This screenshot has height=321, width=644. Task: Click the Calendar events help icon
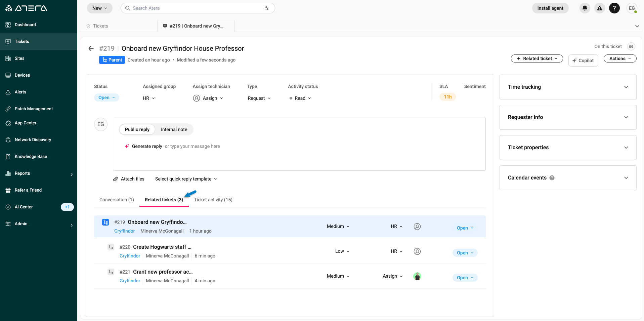tap(552, 178)
